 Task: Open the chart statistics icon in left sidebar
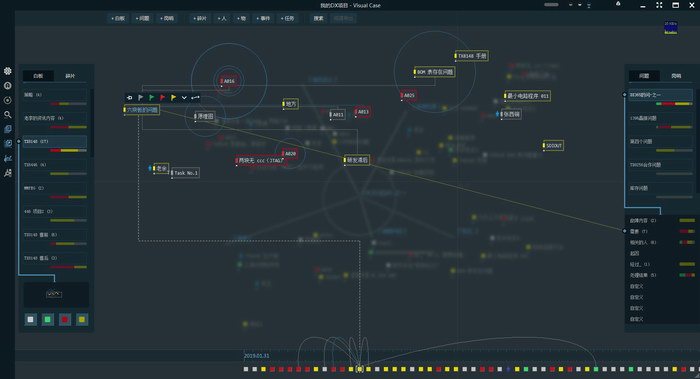pyautogui.click(x=8, y=158)
